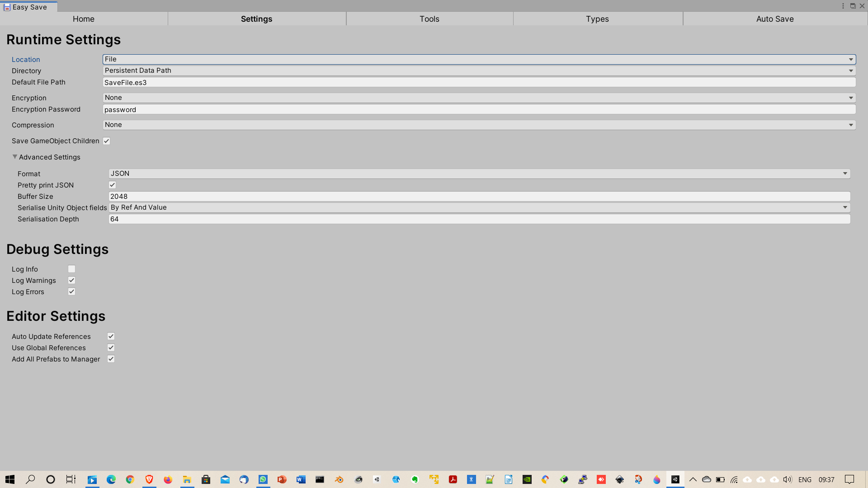This screenshot has height=488, width=868.
Task: Launch Microsoft Word from the taskbar
Action: [301, 479]
